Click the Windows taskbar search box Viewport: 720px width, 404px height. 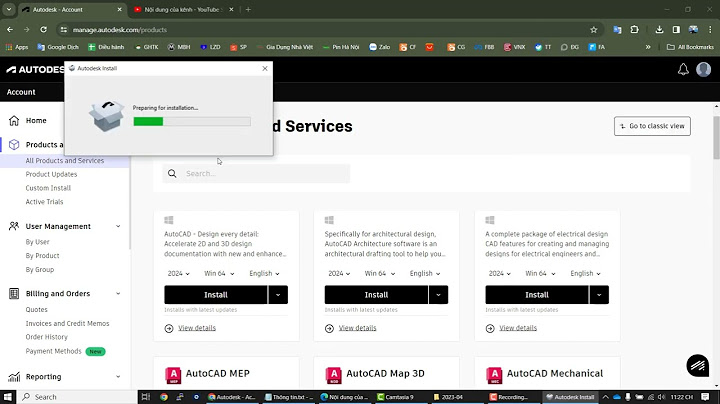(x=77, y=397)
